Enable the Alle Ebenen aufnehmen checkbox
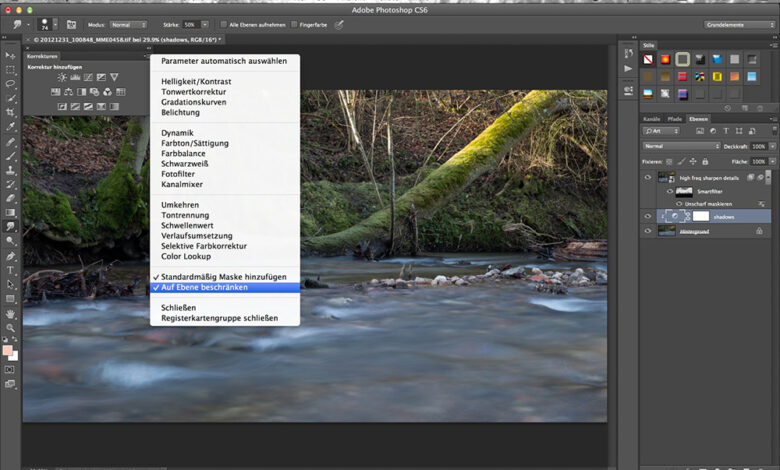 (x=224, y=24)
